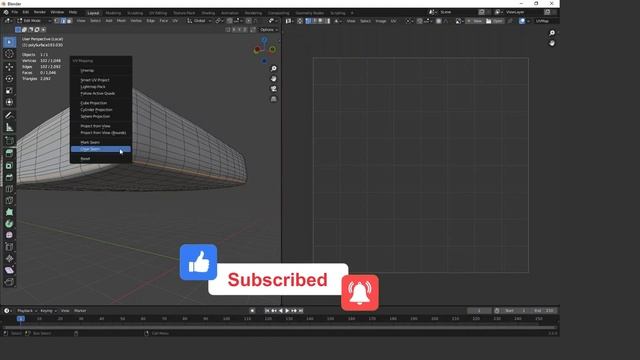
Task: Toggle snapping magnet in 3D viewport header
Action: coord(230,21)
